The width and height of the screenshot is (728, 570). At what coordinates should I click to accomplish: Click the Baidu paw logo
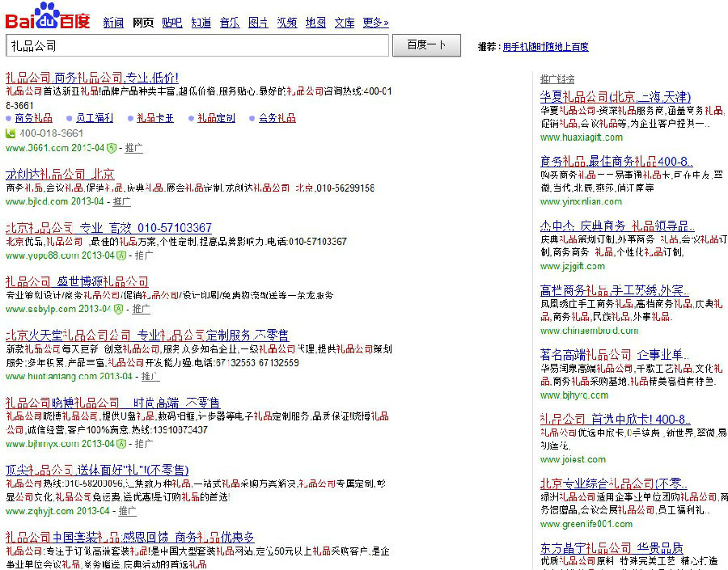[x=48, y=16]
